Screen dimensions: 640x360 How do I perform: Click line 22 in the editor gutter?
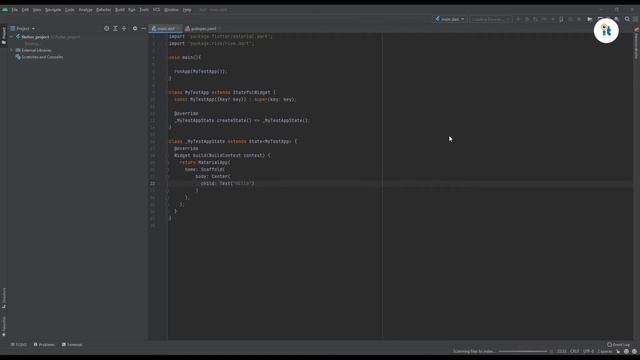tap(153, 184)
